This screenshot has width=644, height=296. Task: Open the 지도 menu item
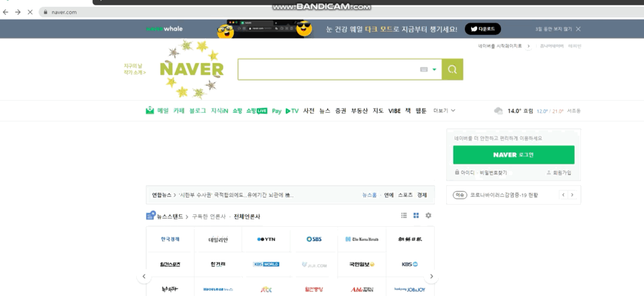(x=378, y=111)
